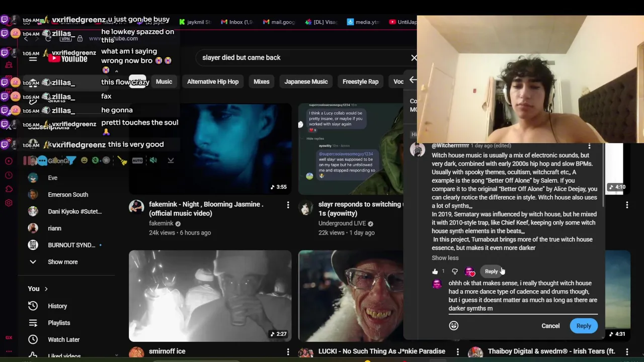Switch to the [DL] Visage browser tab
This screenshot has width=644, height=362.
(321, 22)
